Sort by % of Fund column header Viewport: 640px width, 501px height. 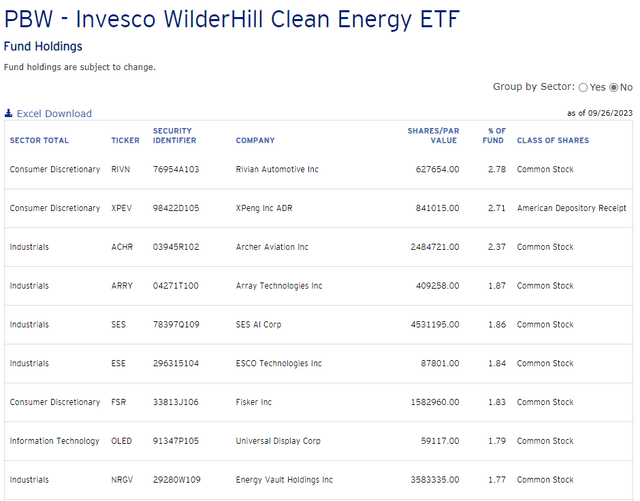[x=494, y=136]
